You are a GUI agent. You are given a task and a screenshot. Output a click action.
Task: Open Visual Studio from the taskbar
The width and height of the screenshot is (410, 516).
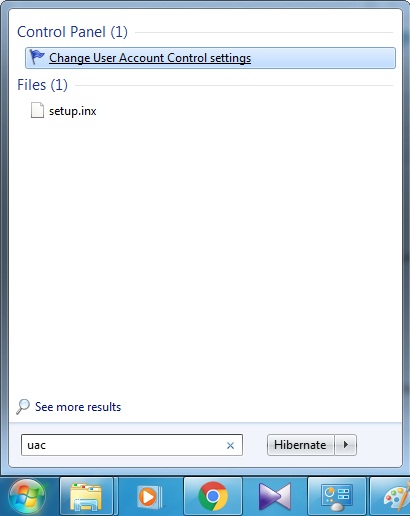click(275, 497)
